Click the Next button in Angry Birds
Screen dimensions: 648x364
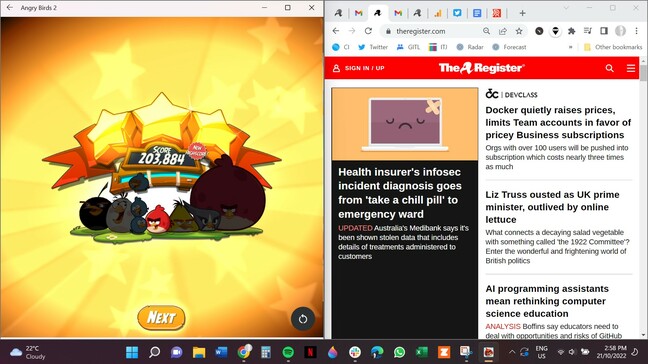pos(161,318)
